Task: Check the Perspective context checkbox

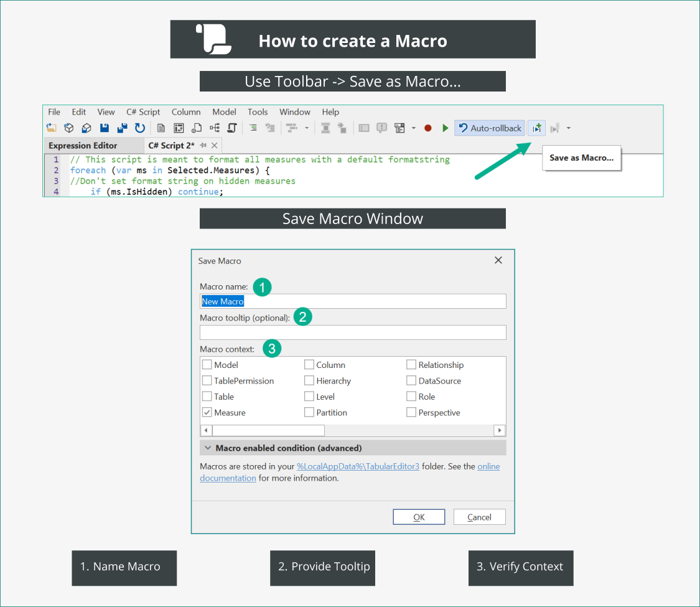Action: (411, 412)
